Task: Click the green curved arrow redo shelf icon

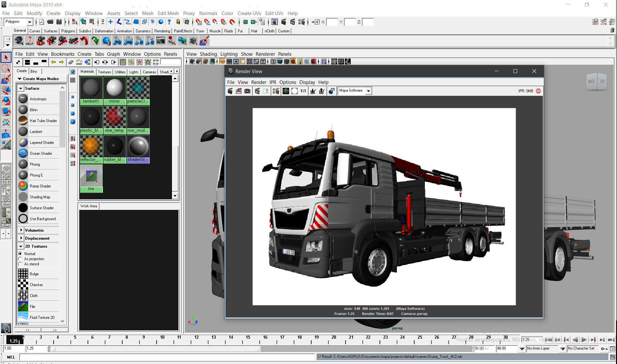Action: [x=95, y=41]
